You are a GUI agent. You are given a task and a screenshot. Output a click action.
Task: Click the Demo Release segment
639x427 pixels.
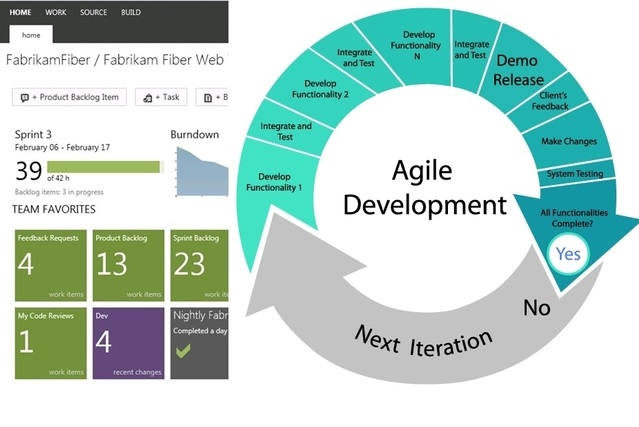518,70
